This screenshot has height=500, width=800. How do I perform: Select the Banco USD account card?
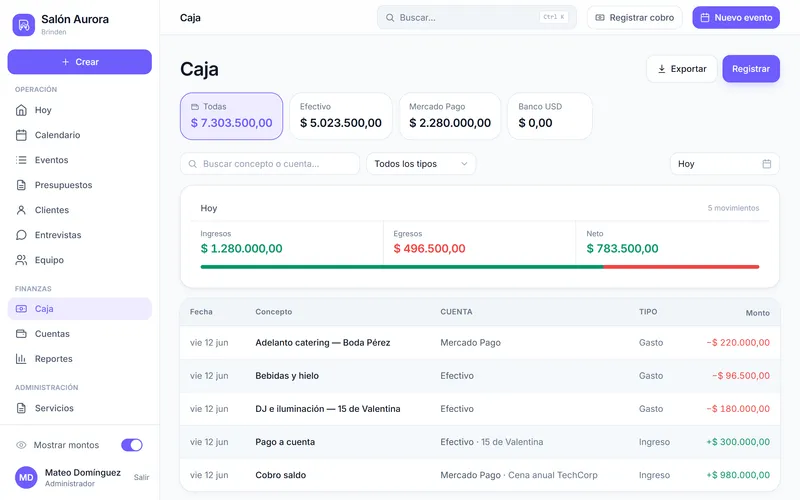coord(549,116)
